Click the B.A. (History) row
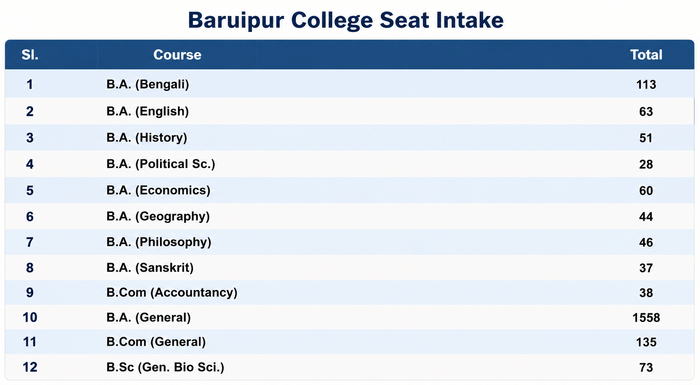The width and height of the screenshot is (700, 385). 350,138
